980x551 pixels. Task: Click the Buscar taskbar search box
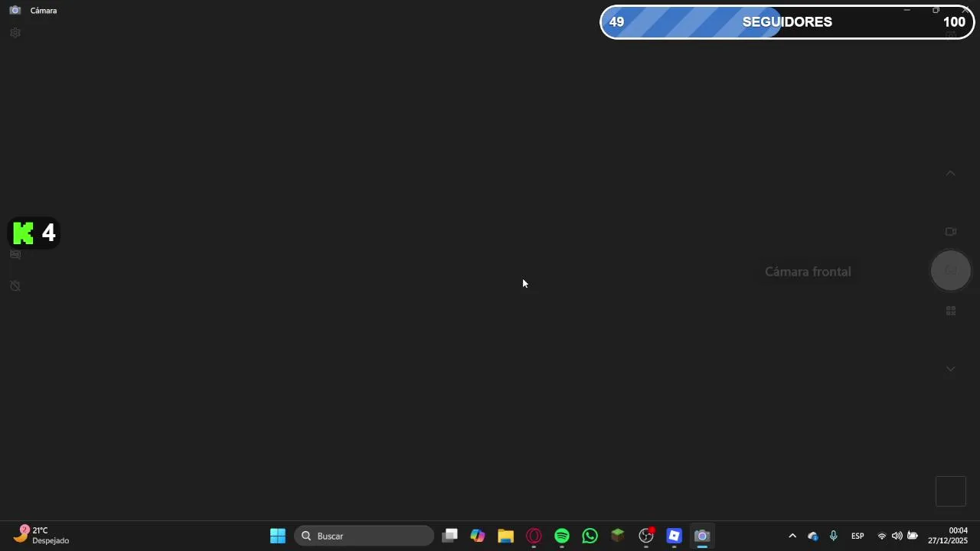[364, 536]
